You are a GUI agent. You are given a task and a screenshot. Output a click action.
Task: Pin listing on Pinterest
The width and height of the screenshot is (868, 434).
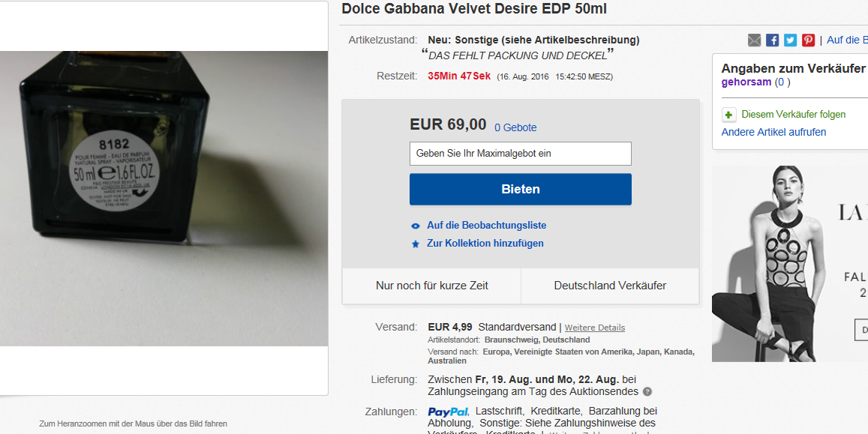[x=808, y=40]
